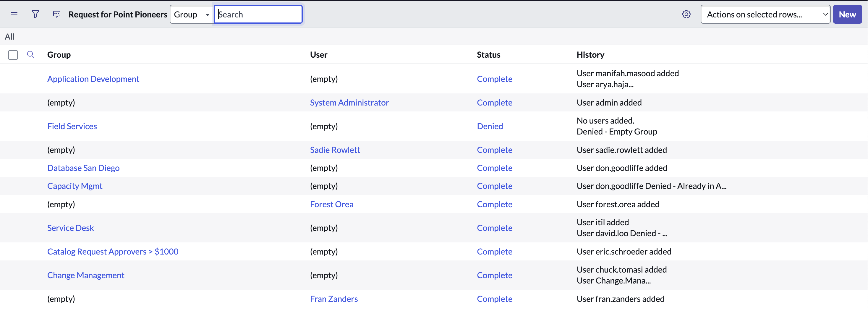Open Catalog Request Approvers > $1000 link
Viewport: 868px width, 311px height.
point(113,251)
